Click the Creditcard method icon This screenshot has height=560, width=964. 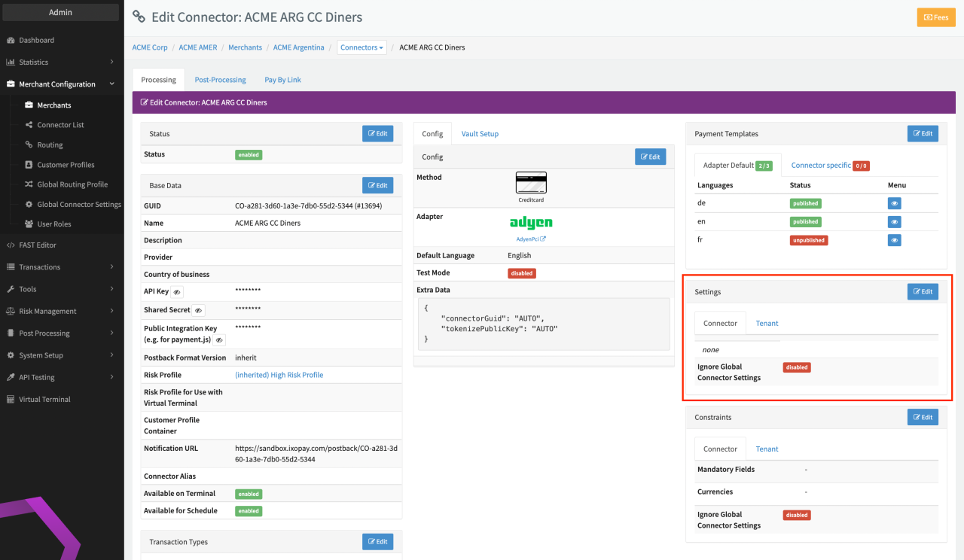point(531,182)
